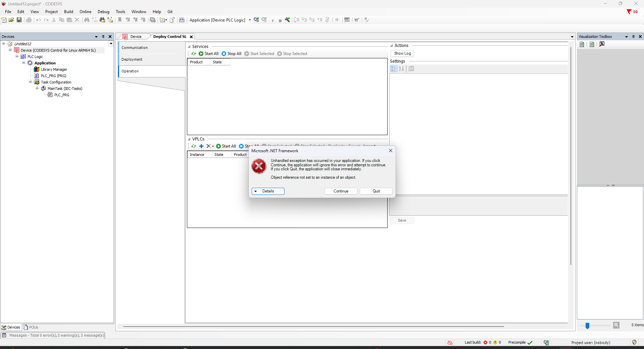The image size is (644, 349).
Task: Click the Print icon in the toolbar
Action: point(29,20)
